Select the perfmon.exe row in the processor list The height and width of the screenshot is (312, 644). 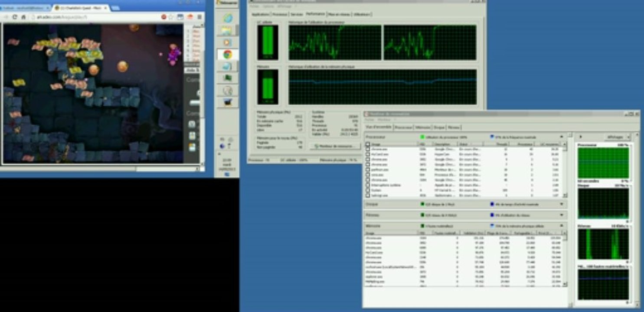point(464,169)
